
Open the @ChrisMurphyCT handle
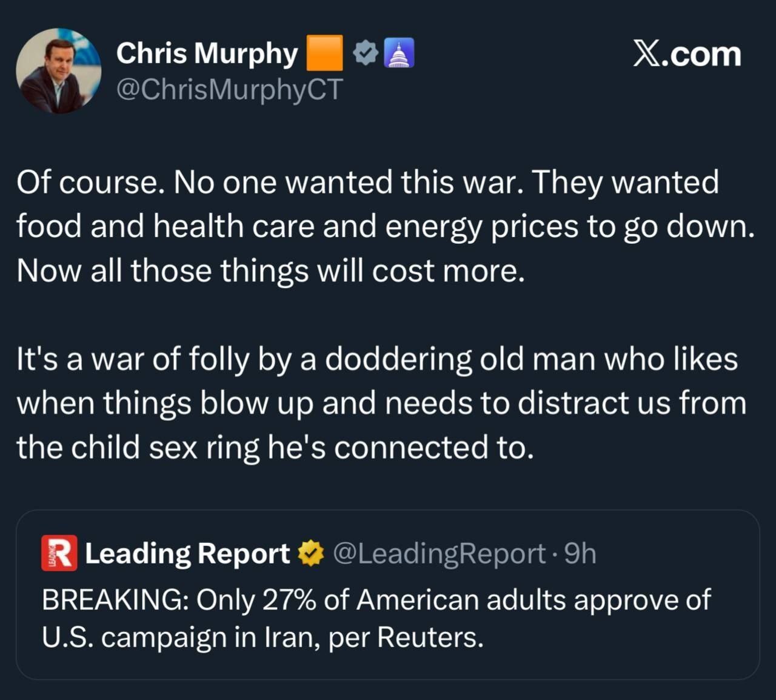pos(229,90)
